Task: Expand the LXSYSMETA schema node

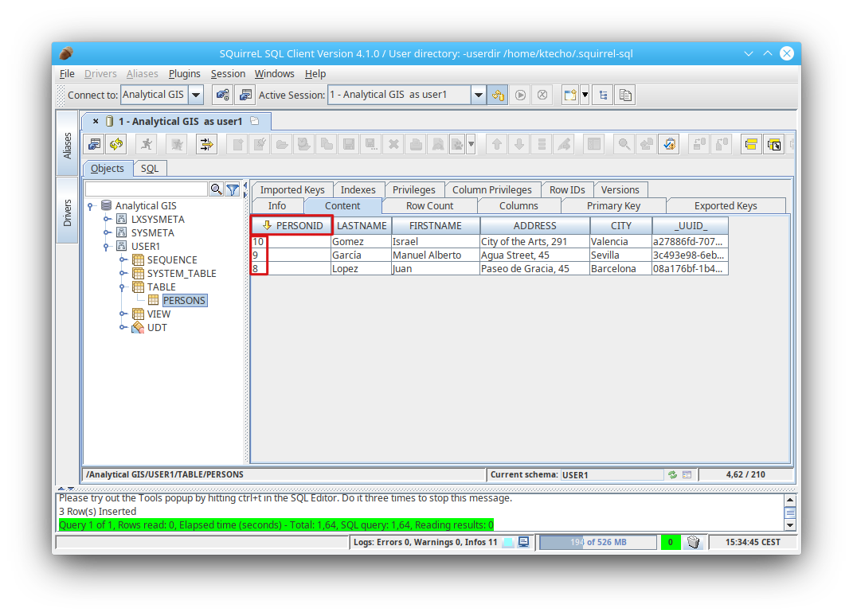Action: click(x=108, y=219)
